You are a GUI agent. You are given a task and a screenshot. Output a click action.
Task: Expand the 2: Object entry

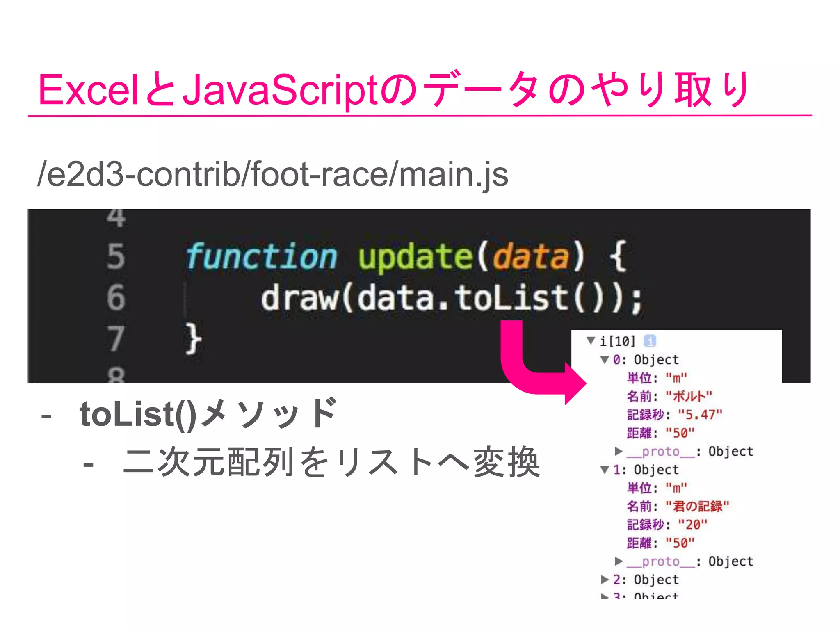tap(605, 579)
